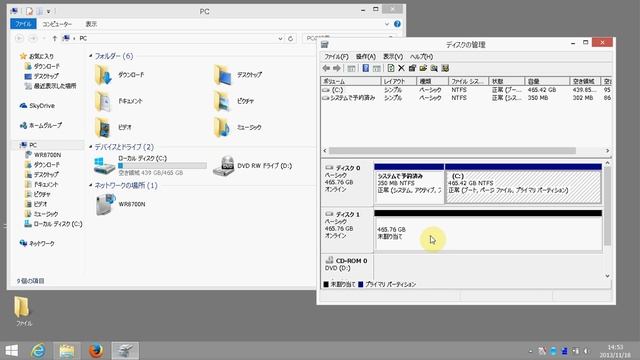Open ファイル(F) menu in Disk Management
The image size is (640, 360).
pyautogui.click(x=336, y=56)
